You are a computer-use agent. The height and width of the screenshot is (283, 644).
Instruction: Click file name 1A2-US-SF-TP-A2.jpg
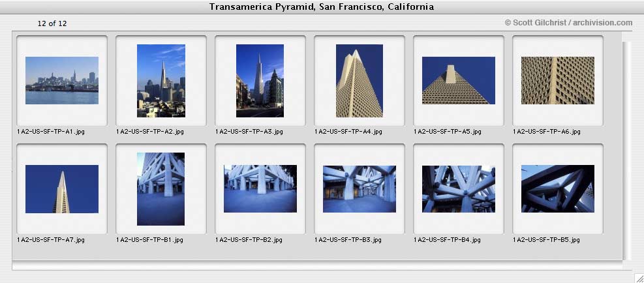(150, 132)
